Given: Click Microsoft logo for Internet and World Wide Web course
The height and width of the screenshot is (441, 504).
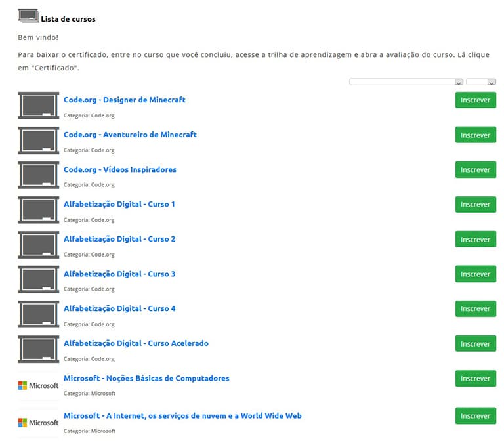Looking at the screenshot, I should click(x=39, y=422).
